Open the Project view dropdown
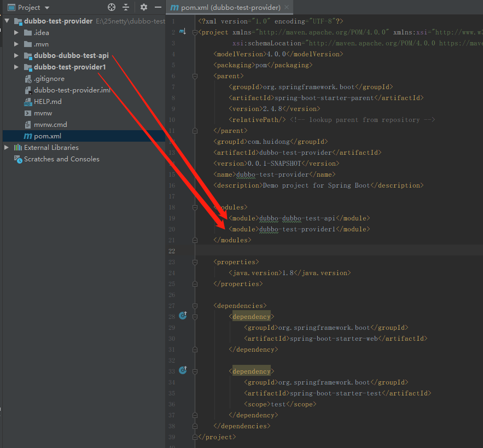Image resolution: width=483 pixels, height=448 pixels. [x=47, y=8]
